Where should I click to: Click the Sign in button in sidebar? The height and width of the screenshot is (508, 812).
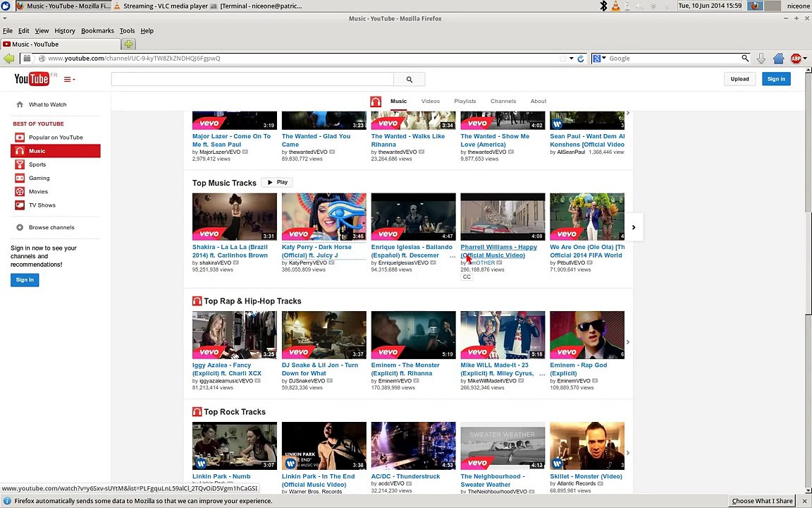(x=25, y=280)
